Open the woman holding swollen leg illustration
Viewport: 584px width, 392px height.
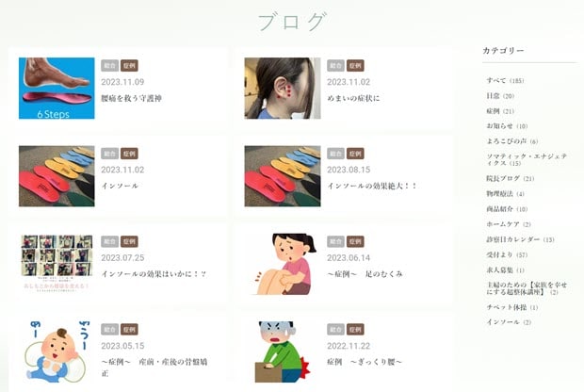(x=284, y=264)
